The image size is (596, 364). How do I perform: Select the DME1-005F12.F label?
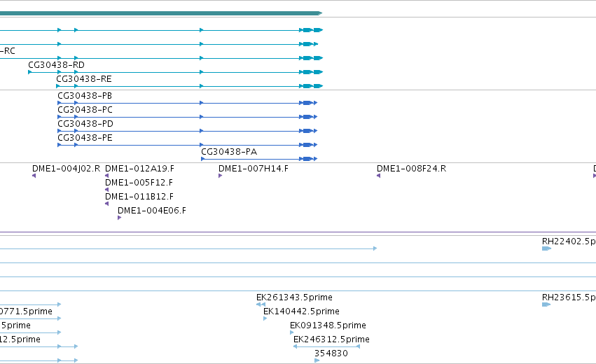coord(139,183)
